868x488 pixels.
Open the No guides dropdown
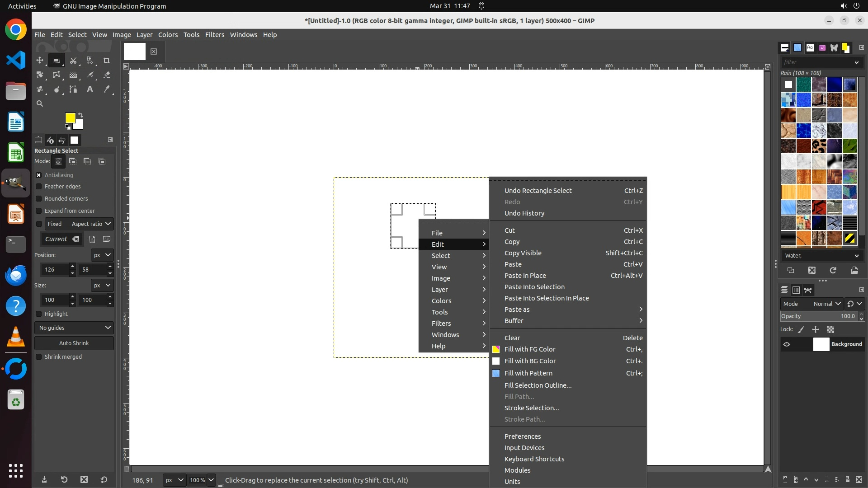coord(74,328)
